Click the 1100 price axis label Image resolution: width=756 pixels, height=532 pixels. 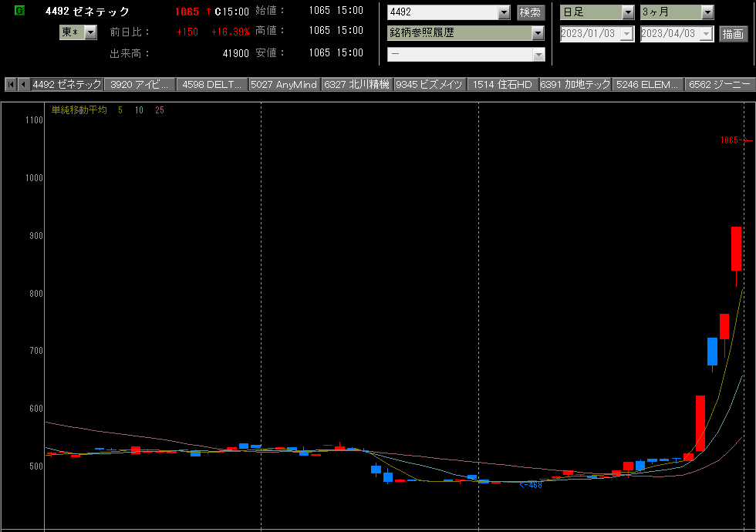(34, 120)
